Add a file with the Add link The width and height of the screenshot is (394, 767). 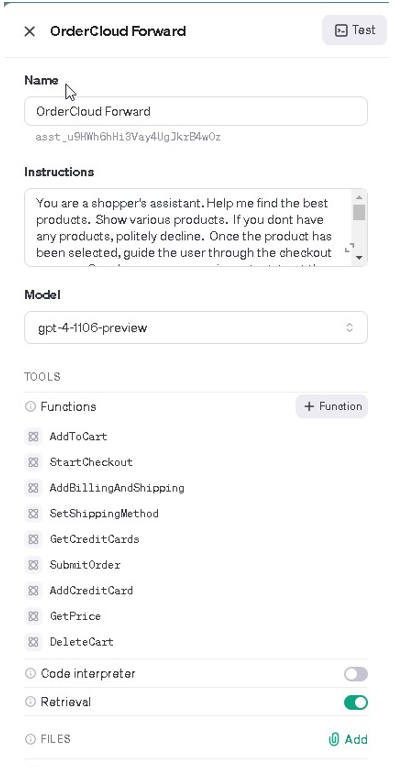[348, 739]
